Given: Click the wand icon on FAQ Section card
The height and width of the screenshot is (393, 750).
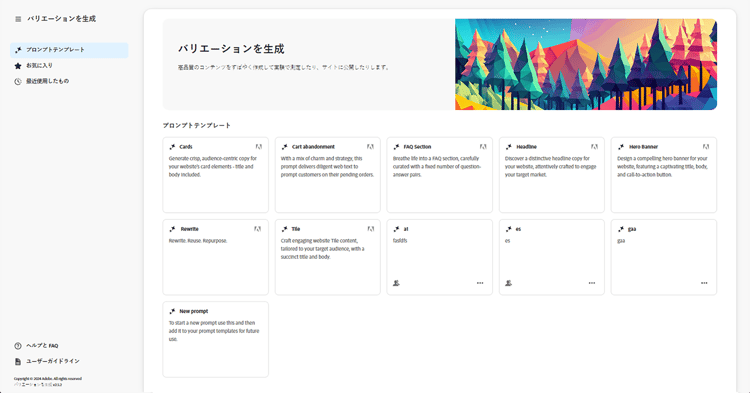Looking at the screenshot, I should pos(397,147).
